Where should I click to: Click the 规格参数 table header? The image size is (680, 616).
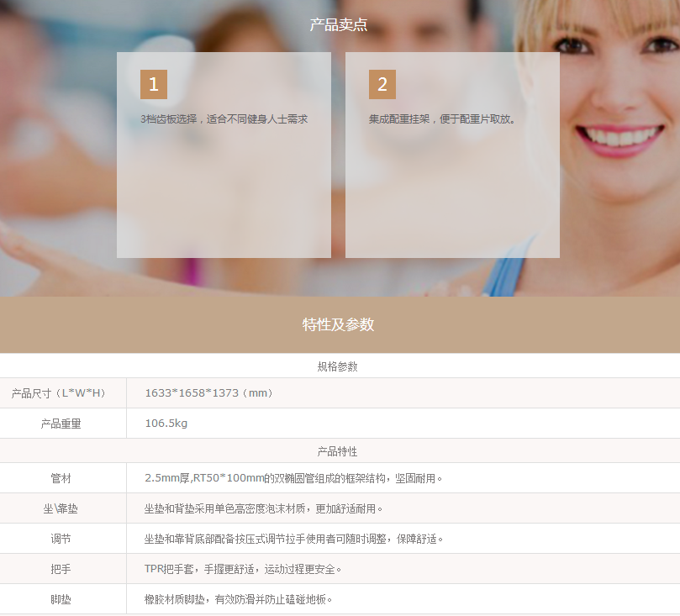click(337, 366)
